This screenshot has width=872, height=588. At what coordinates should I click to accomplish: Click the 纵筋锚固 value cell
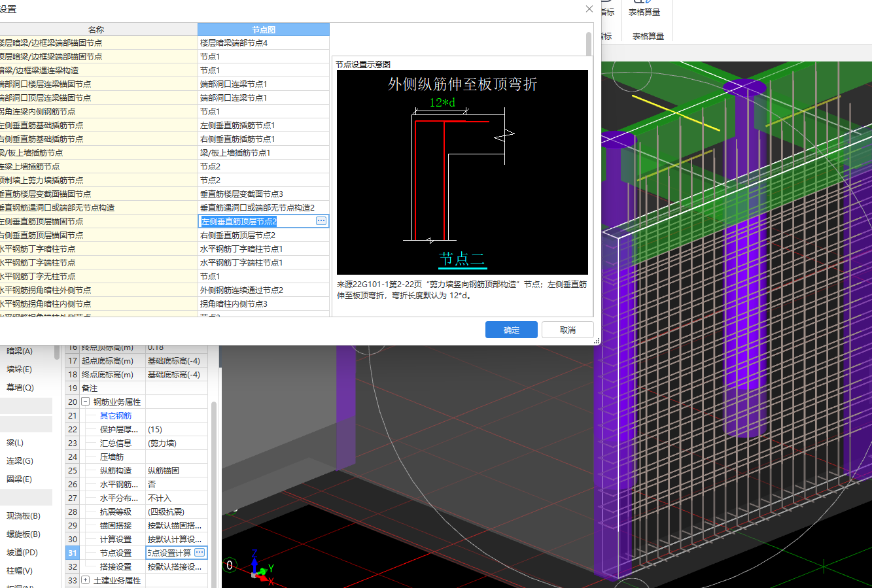[x=176, y=470]
